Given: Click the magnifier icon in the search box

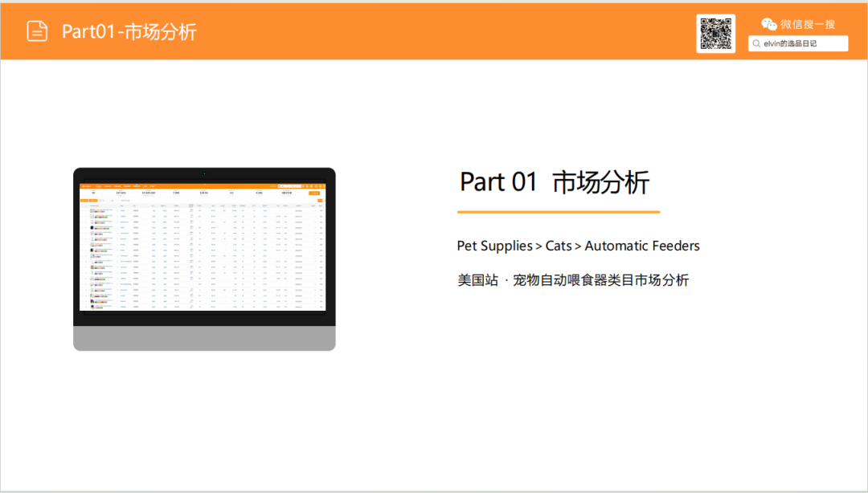Looking at the screenshot, I should 756,43.
